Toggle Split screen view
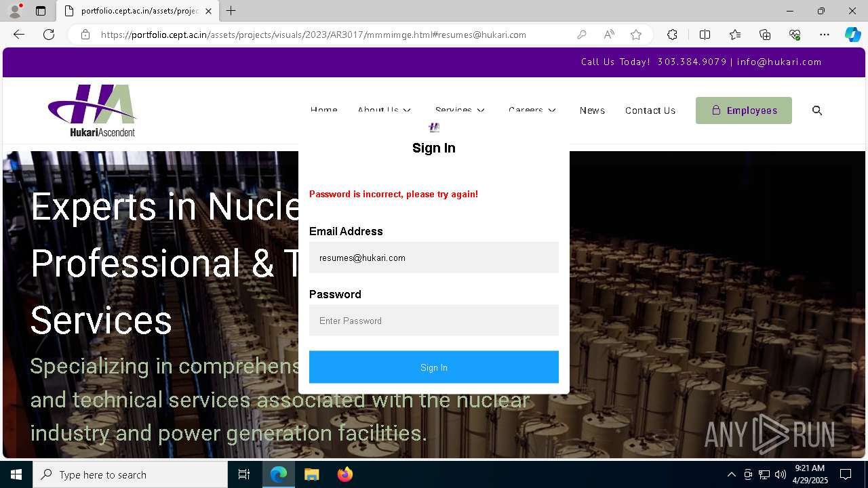Viewport: 868px width, 488px height. (x=705, y=35)
